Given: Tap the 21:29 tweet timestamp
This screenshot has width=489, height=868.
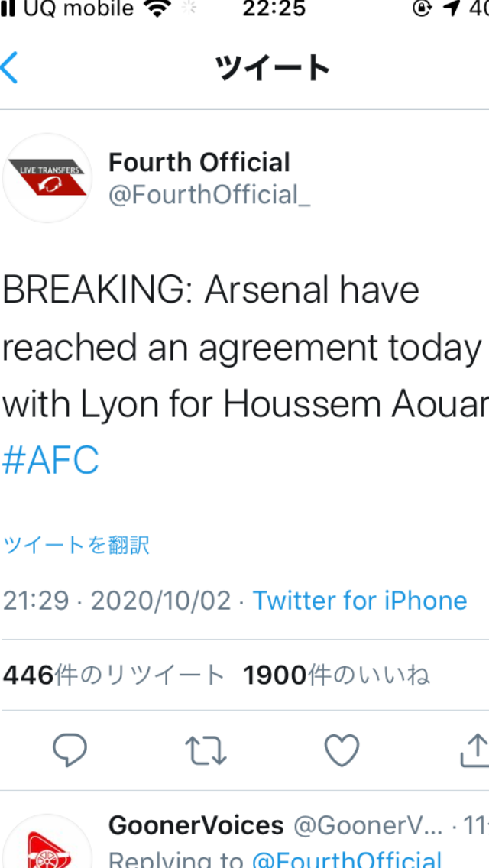Looking at the screenshot, I should [36, 601].
